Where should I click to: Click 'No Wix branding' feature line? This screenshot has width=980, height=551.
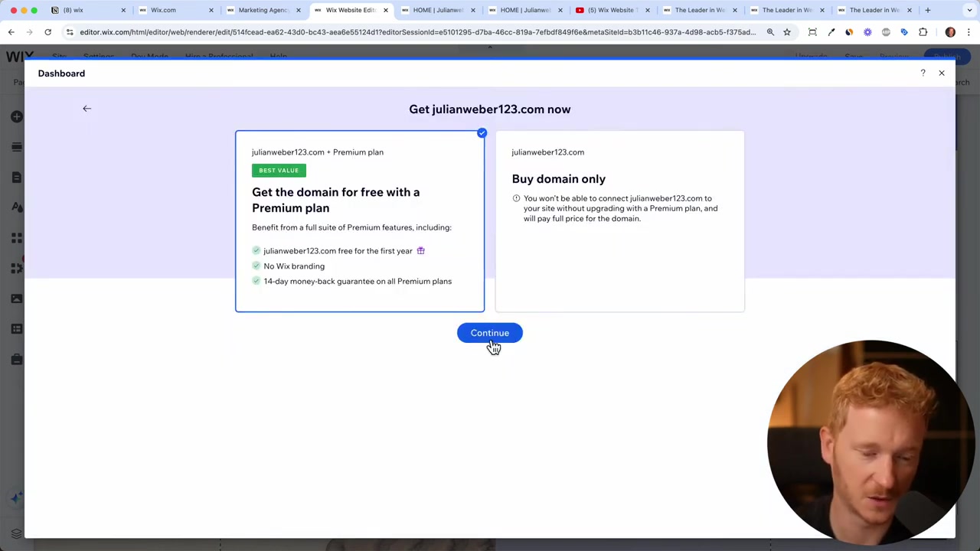pos(294,266)
